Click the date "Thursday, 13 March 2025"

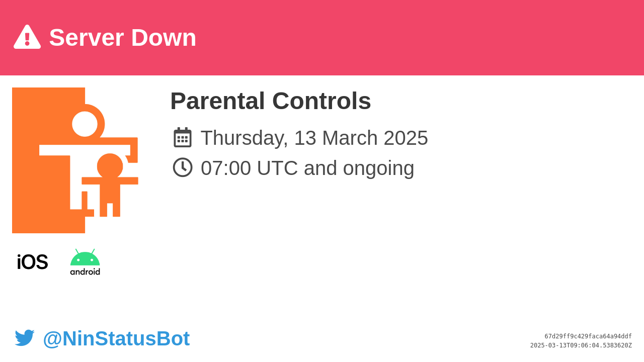tap(314, 138)
